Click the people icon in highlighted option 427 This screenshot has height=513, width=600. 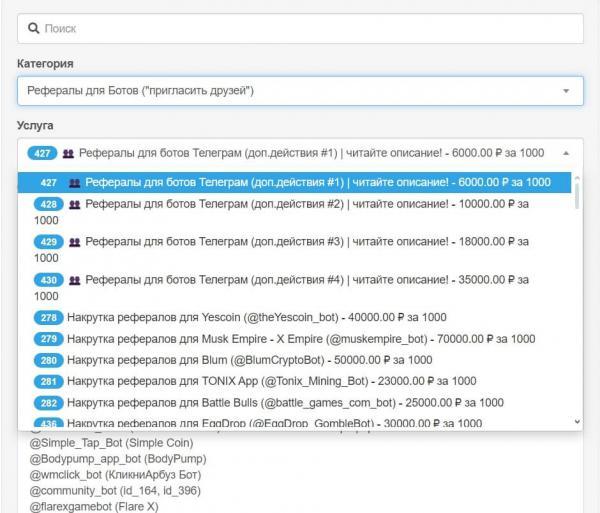click(x=74, y=183)
